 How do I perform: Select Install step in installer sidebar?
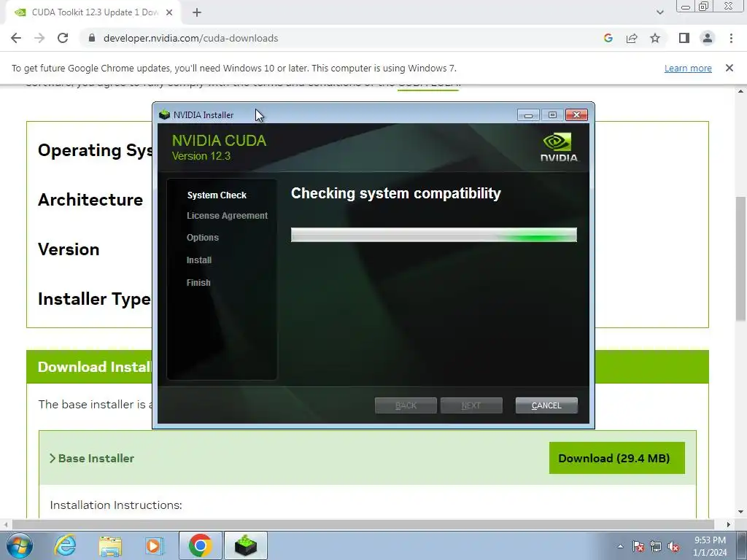click(199, 260)
